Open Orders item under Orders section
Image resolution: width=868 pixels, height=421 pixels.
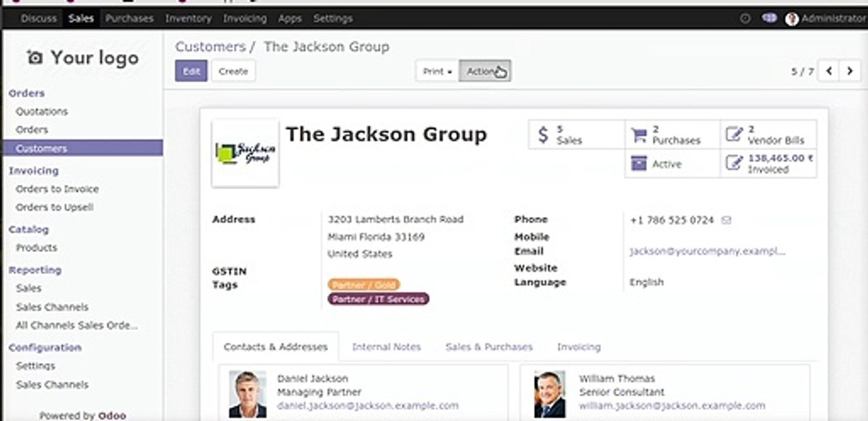point(32,129)
